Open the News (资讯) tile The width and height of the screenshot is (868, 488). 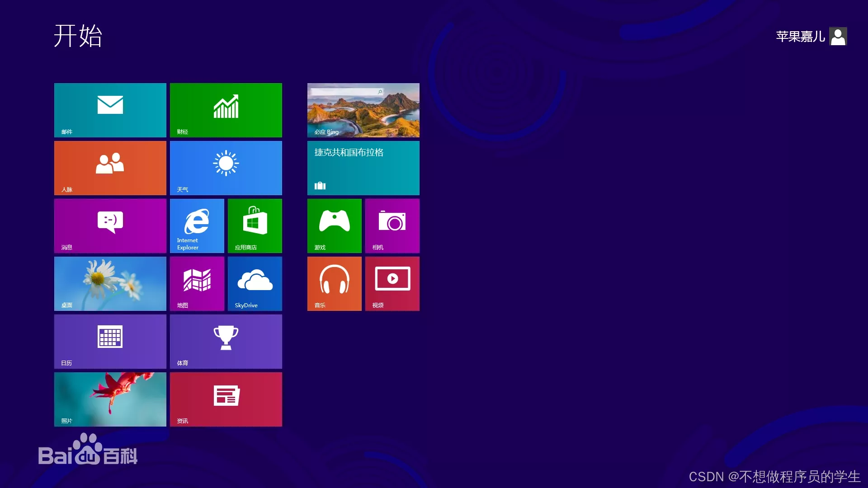click(226, 399)
